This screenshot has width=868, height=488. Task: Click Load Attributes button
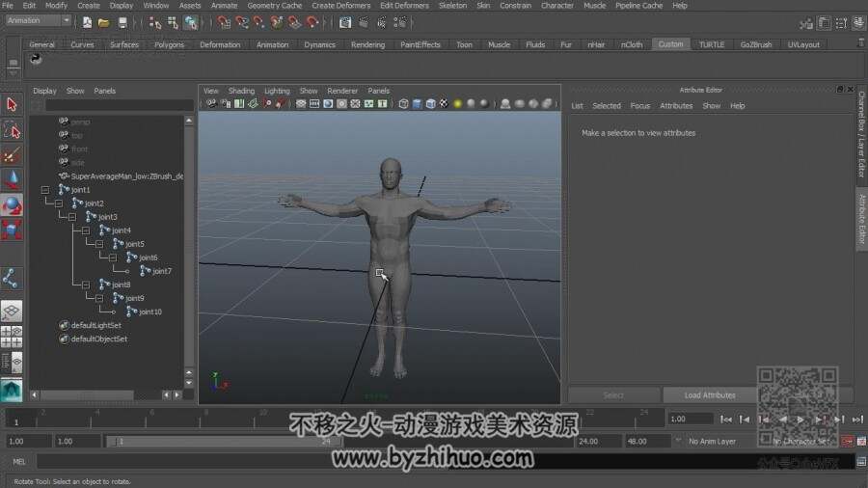(710, 395)
